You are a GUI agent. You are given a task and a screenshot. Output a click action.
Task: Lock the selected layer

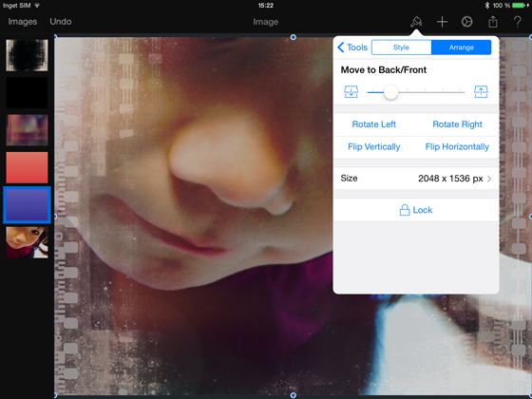(416, 210)
